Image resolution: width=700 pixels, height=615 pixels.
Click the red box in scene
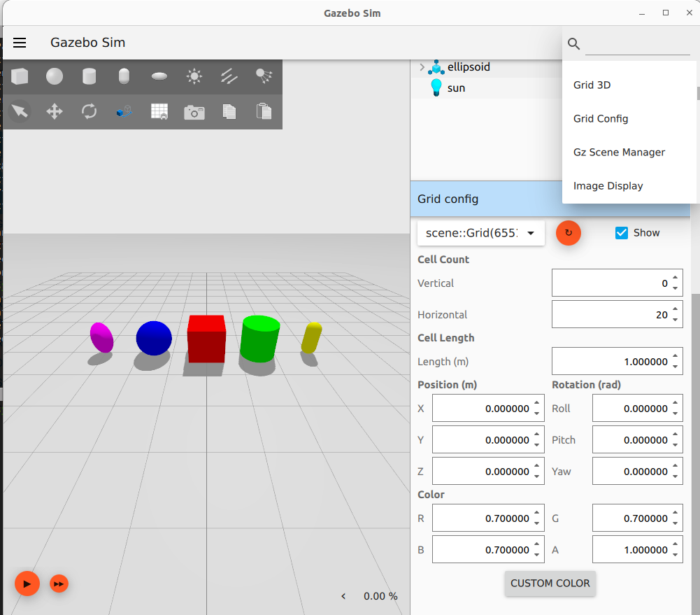[x=206, y=339]
